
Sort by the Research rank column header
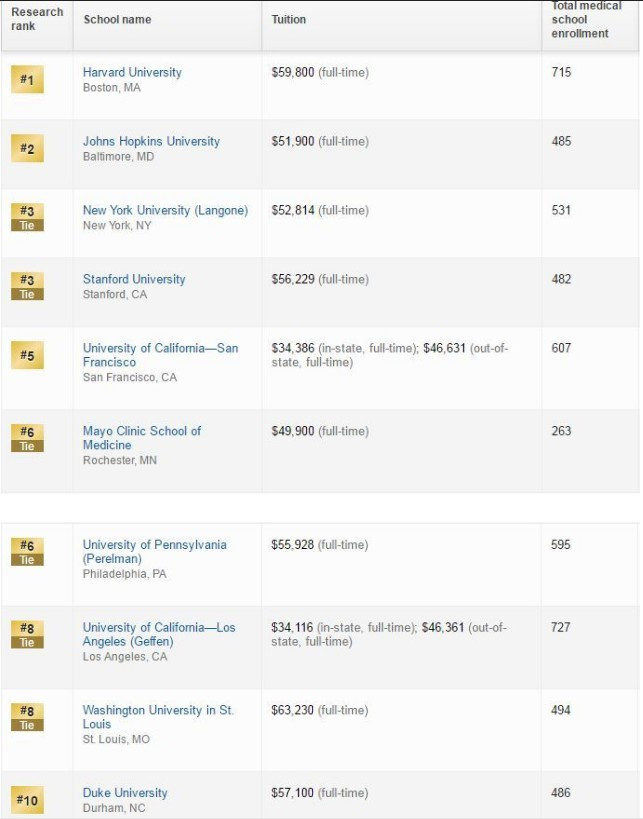[37, 19]
